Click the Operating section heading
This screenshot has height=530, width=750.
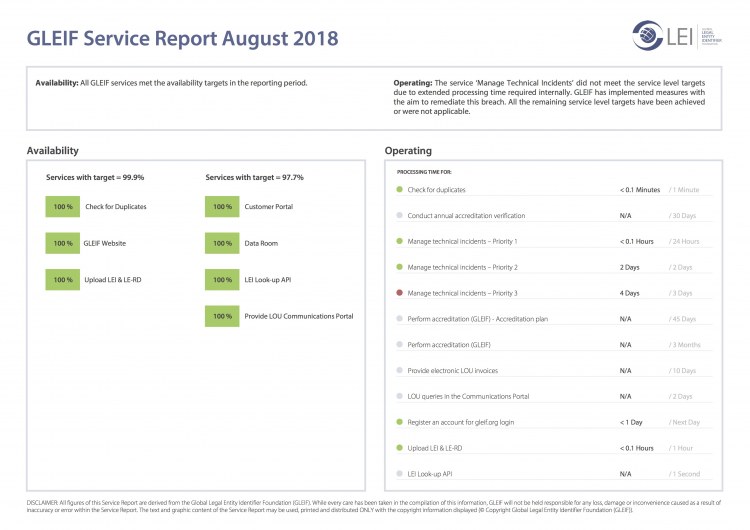coord(408,150)
